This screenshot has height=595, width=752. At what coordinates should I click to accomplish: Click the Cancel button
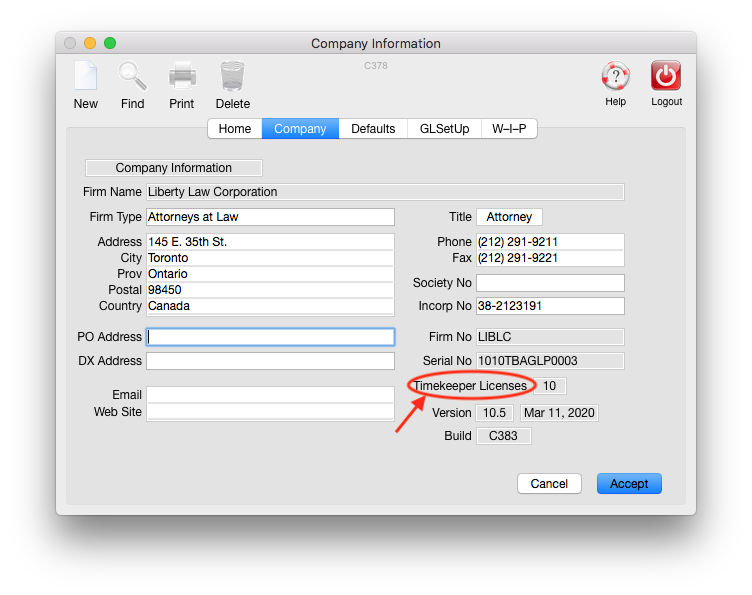pyautogui.click(x=549, y=484)
